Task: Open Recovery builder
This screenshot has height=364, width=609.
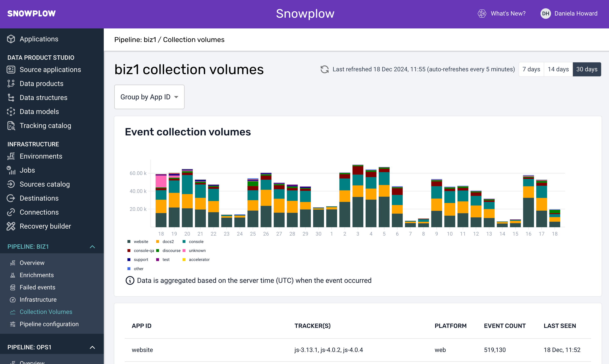Action: tap(45, 226)
